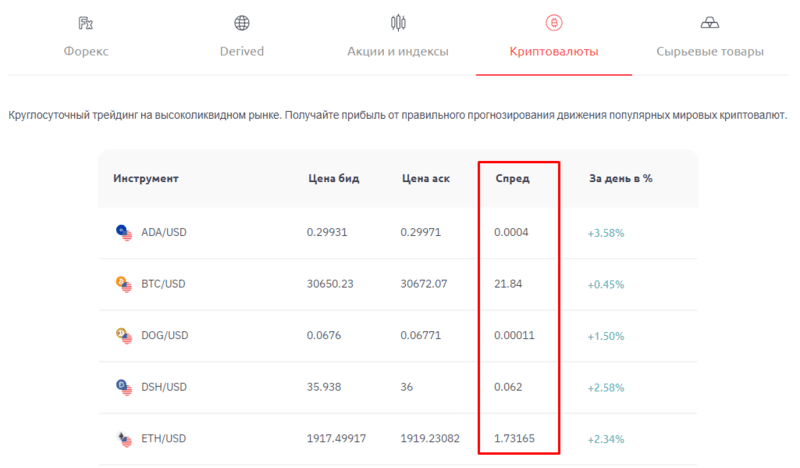
Task: Click the Инструмент column header
Action: click(146, 179)
